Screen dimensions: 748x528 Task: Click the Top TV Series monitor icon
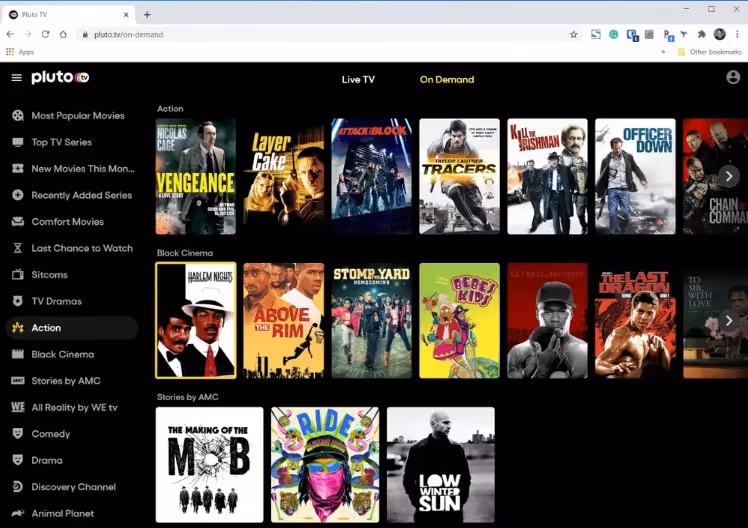pos(18,142)
